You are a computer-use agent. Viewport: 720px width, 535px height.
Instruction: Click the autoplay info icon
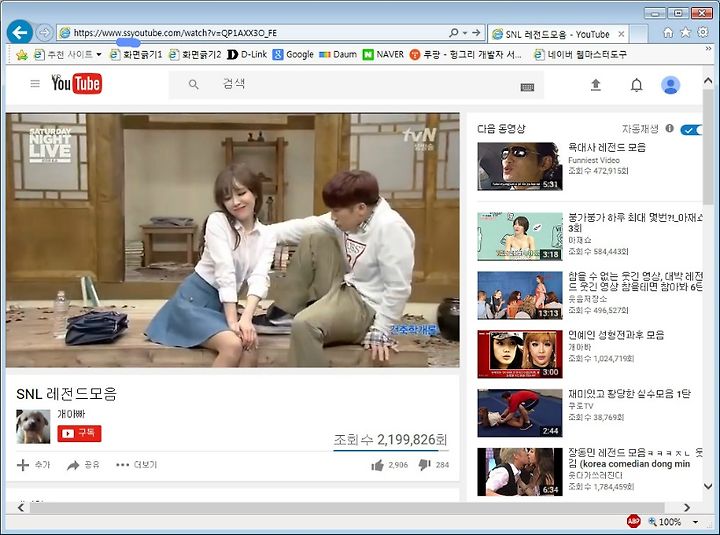(x=669, y=129)
